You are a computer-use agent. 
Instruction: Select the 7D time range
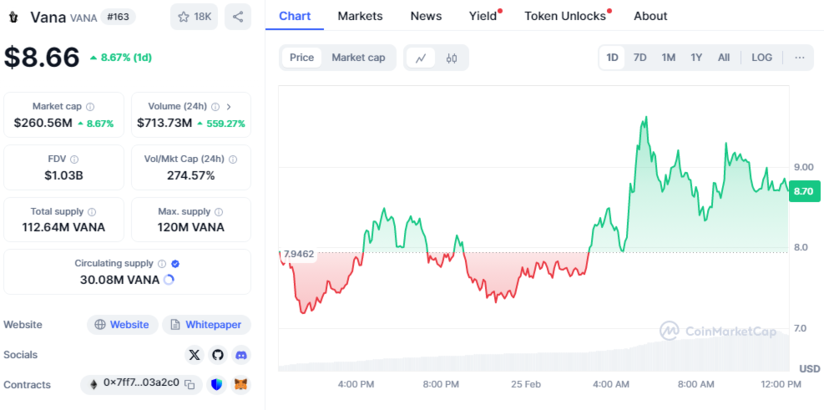[x=640, y=58]
